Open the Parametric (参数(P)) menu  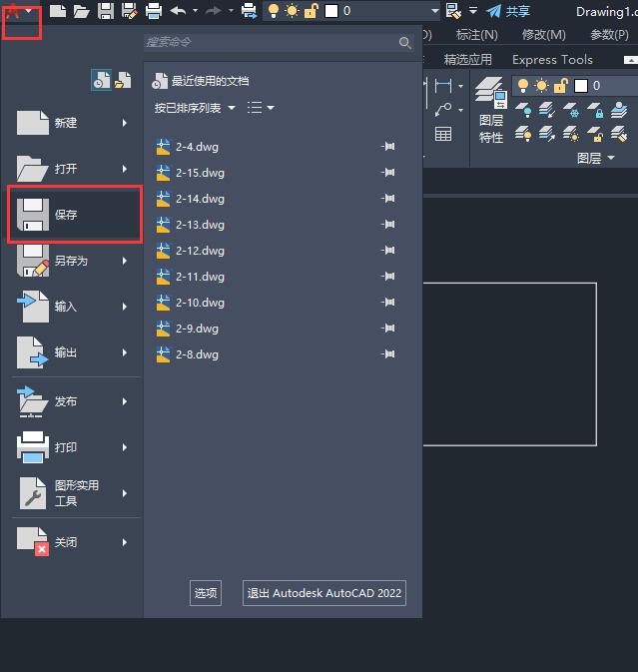point(609,35)
